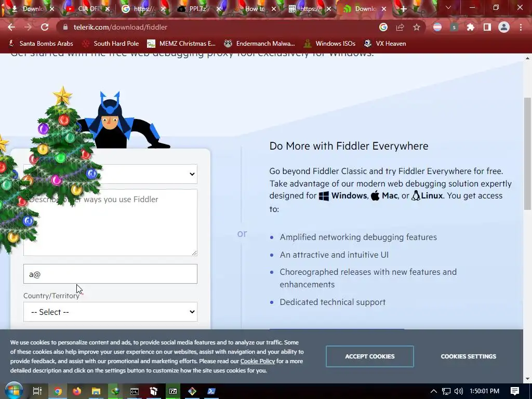Screen dimensions: 532x399
Task: Open the Chrome three-dot menu
Action: tap(521, 27)
